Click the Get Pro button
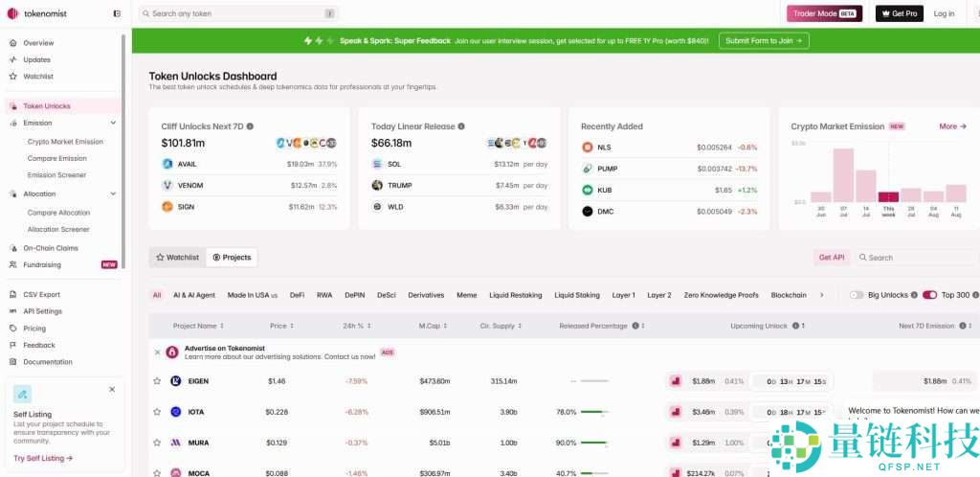980x477 pixels. click(x=900, y=13)
